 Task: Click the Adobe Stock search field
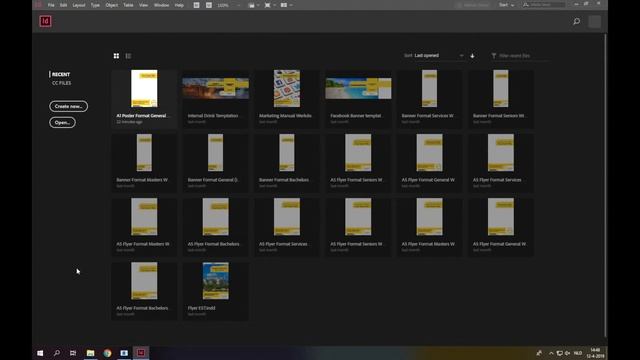544,5
